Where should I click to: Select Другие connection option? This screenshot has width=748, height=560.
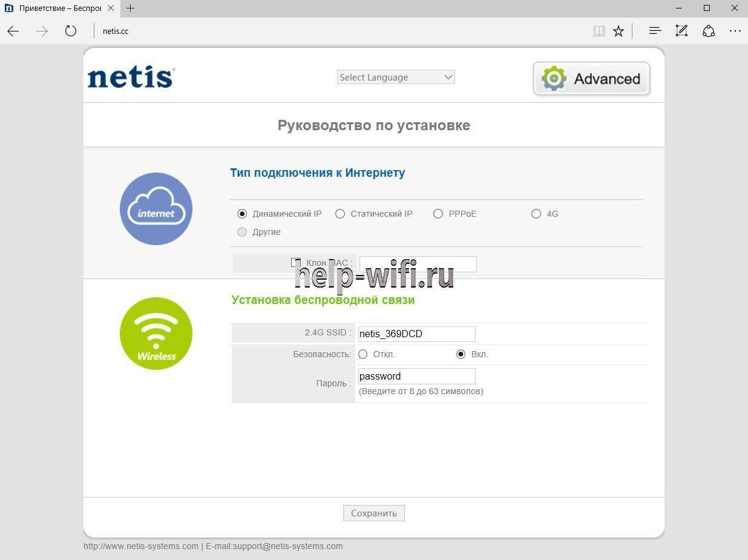coord(242,232)
